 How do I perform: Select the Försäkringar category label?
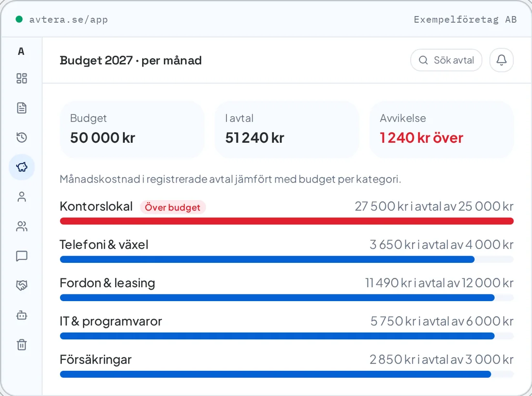(96, 360)
